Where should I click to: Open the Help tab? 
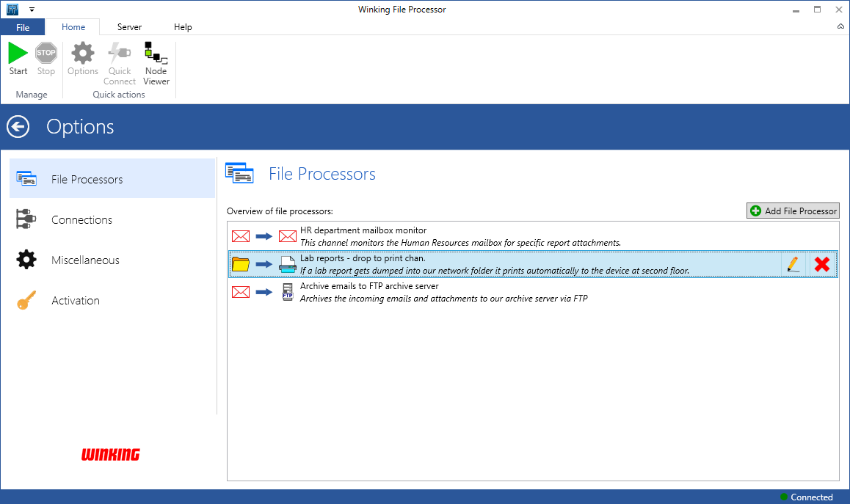point(183,27)
